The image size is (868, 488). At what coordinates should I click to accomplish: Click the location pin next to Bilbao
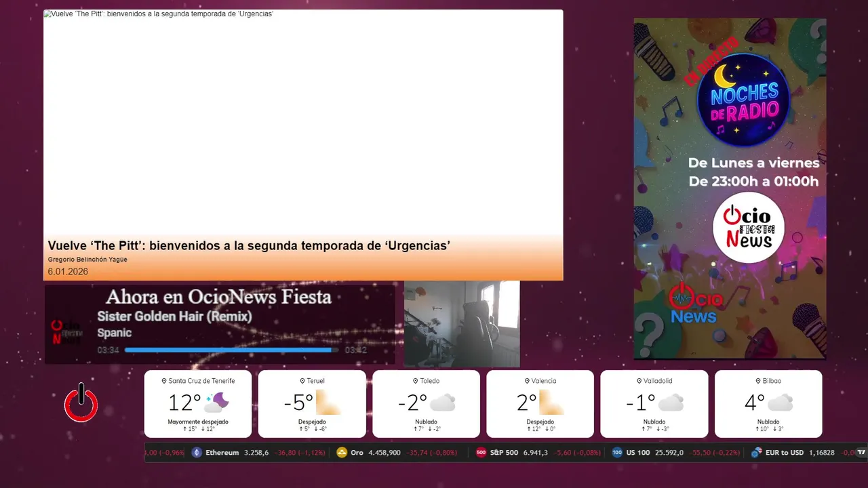757,381
